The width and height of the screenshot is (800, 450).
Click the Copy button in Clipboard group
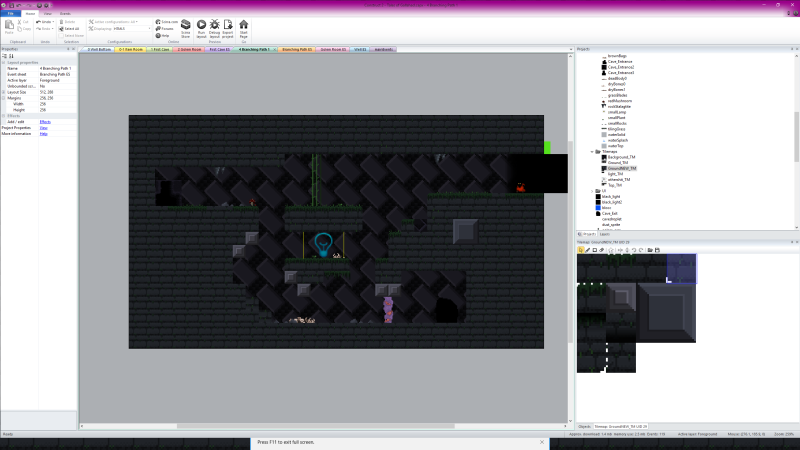click(x=23, y=29)
